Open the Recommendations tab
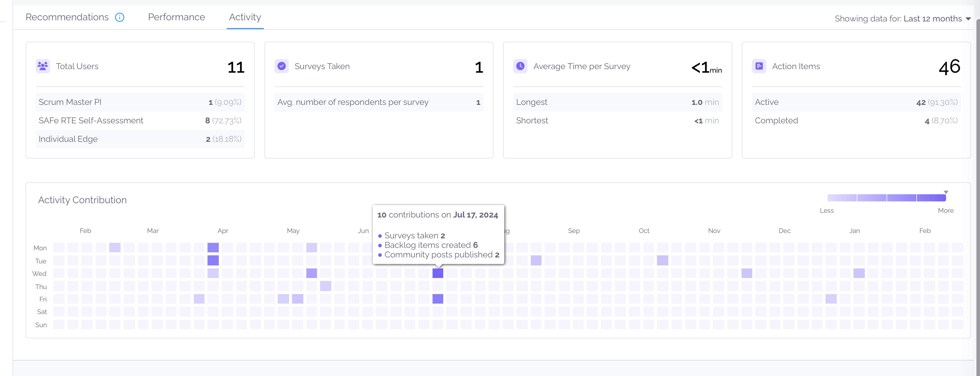 [x=67, y=18]
